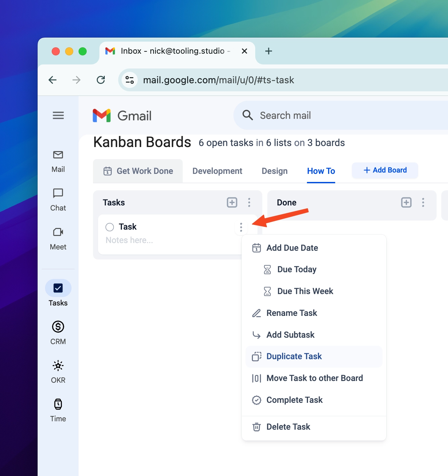
Task: Choose Due Today from the menu
Action: point(314,269)
